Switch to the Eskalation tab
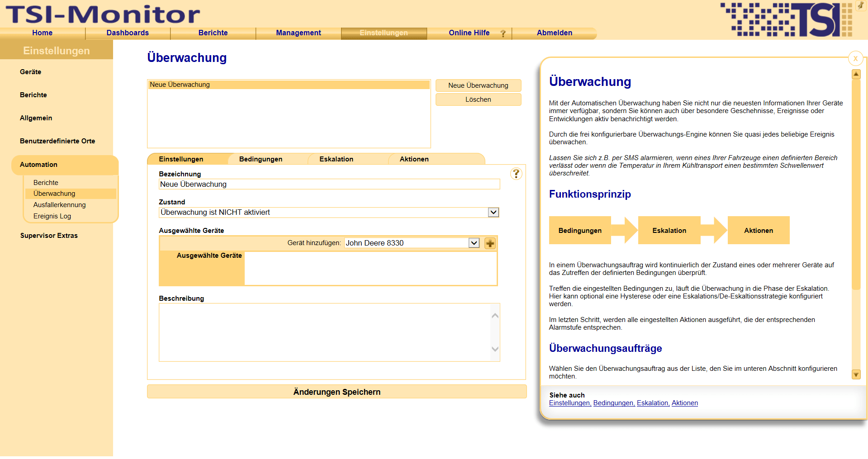The width and height of the screenshot is (868, 459). point(337,159)
